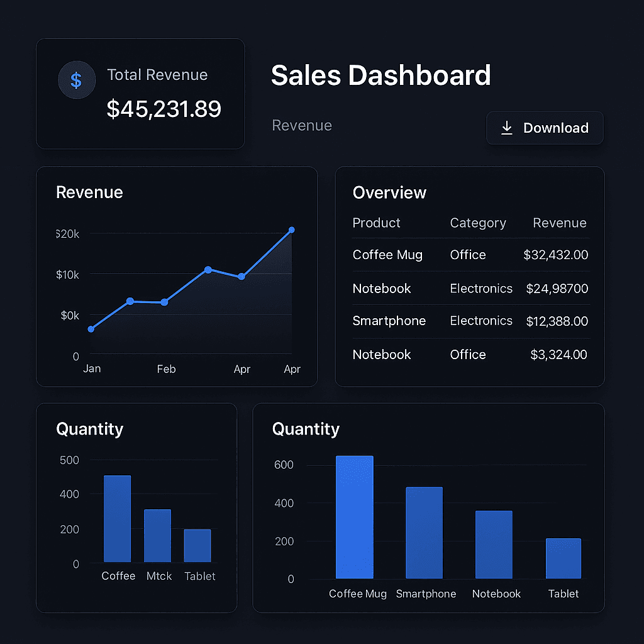
Task: Select the Revenue subtitle under Sales Dashboard
Action: point(301,126)
